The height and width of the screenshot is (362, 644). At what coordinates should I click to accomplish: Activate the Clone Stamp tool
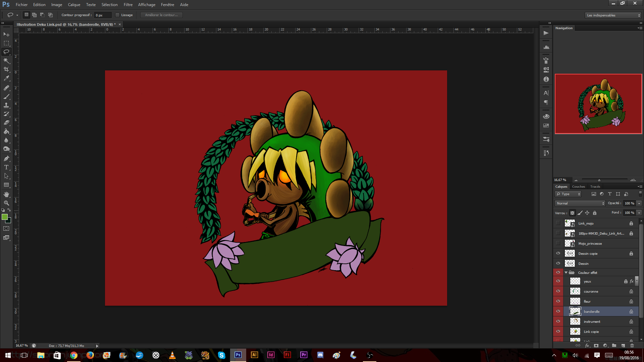pyautogui.click(x=6, y=105)
